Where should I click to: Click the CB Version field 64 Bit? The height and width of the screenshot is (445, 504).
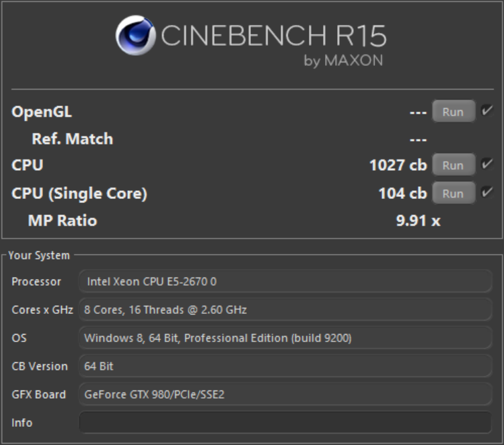(285, 366)
